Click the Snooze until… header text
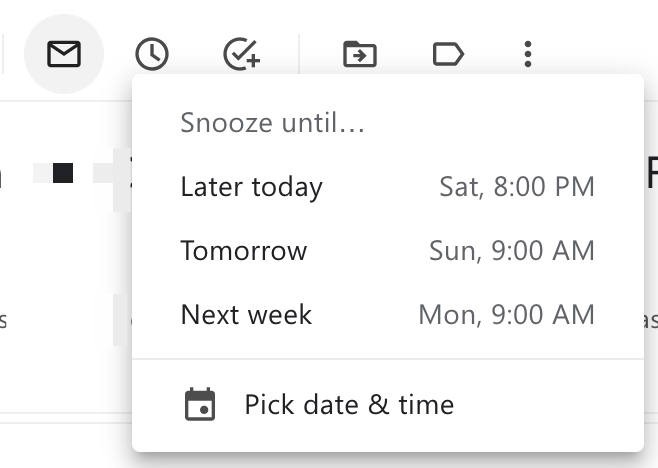The image size is (658, 468). point(272,123)
